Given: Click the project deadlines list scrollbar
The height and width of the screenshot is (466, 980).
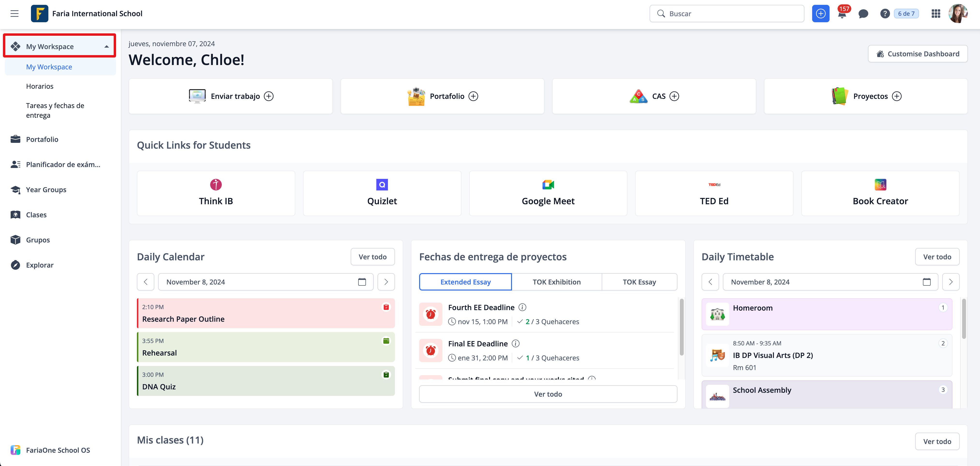Looking at the screenshot, I should (x=681, y=327).
